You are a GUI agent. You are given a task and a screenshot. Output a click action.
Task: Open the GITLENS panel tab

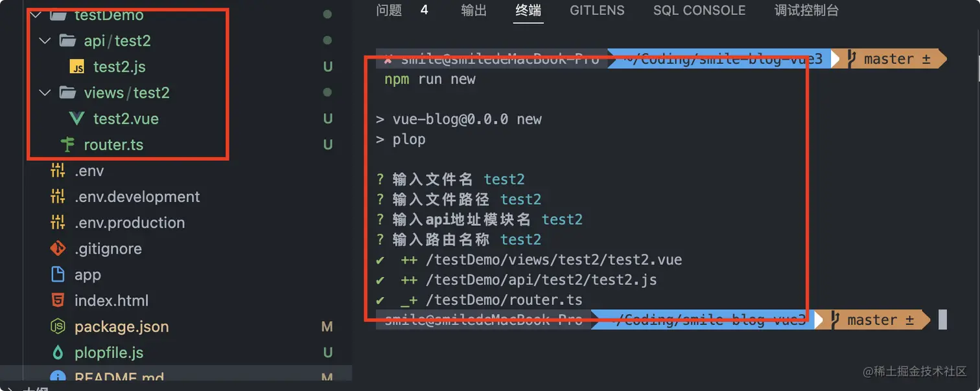[x=596, y=10]
